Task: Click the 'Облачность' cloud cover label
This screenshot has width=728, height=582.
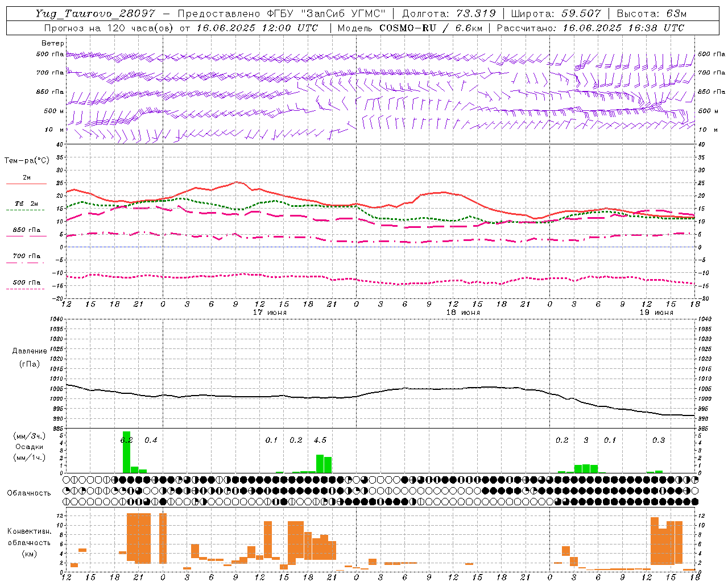Action: (29, 493)
